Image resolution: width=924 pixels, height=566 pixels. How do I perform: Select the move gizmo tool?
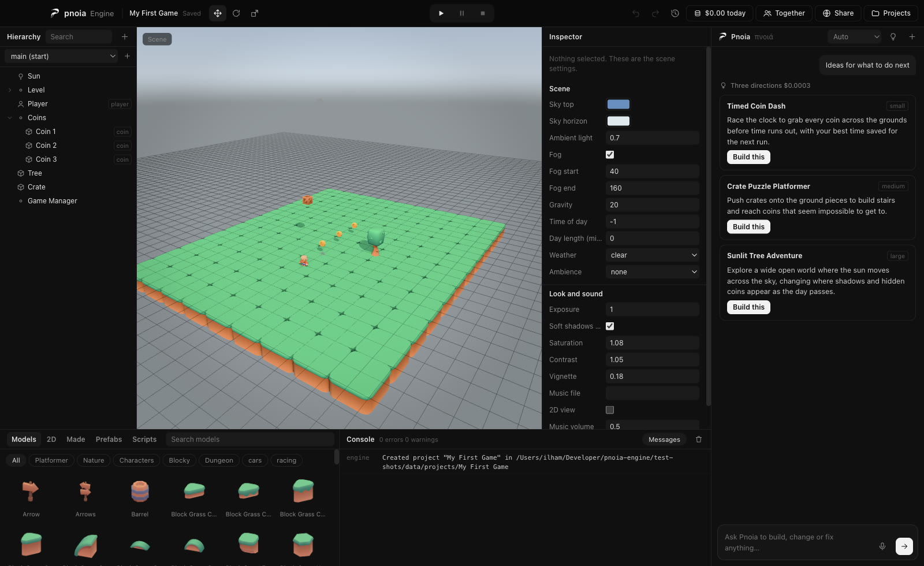218,13
